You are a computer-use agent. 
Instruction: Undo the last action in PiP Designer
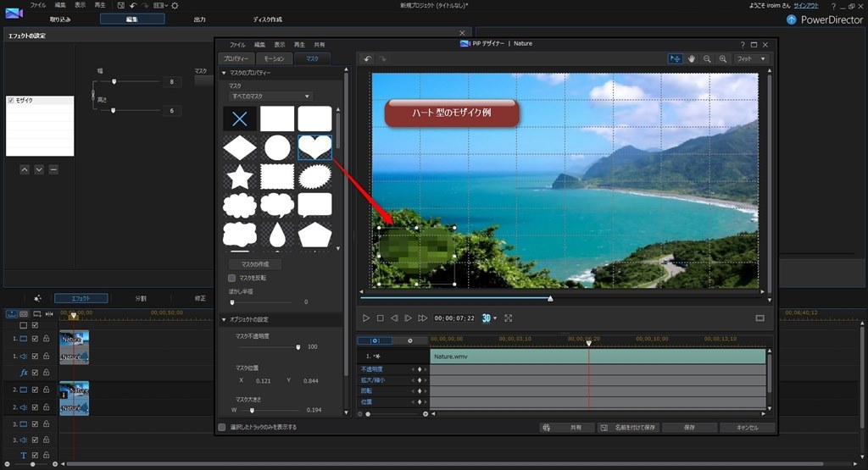click(x=367, y=58)
